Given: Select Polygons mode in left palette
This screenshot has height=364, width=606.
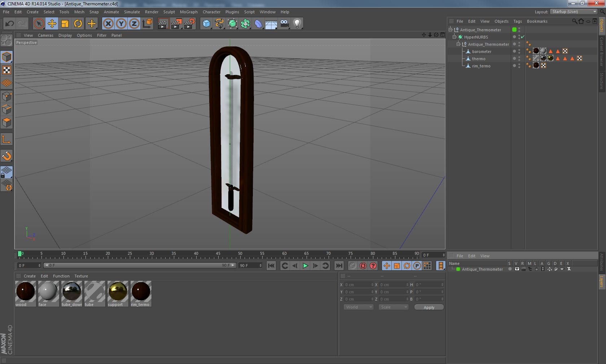Looking at the screenshot, I should [6, 123].
